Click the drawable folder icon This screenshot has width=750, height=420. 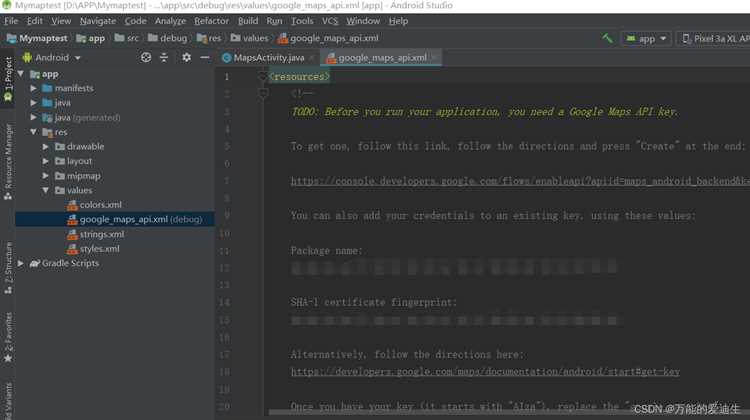59,146
